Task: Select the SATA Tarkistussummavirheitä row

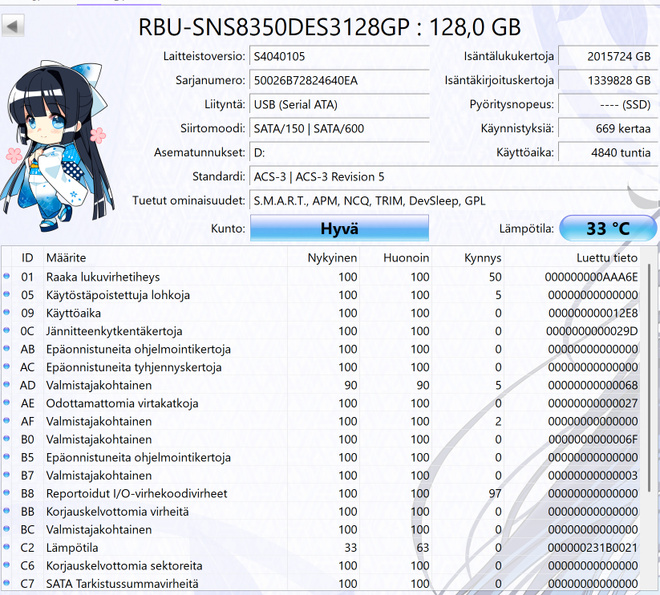Action: tap(321, 584)
